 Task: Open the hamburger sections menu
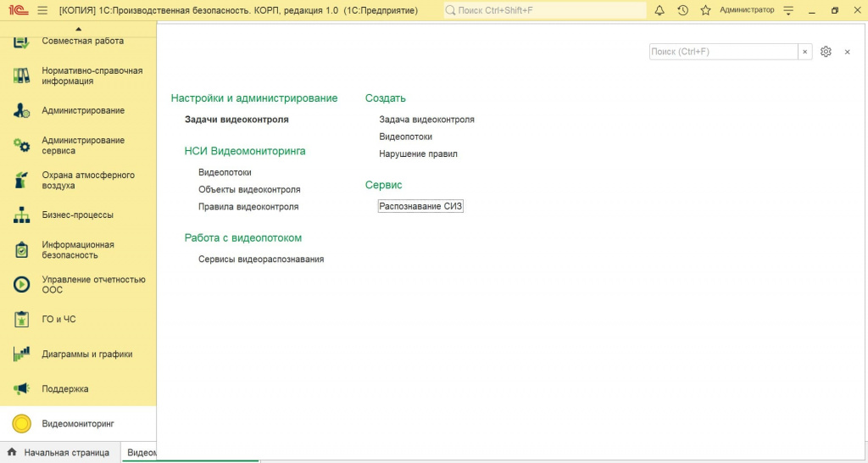42,10
